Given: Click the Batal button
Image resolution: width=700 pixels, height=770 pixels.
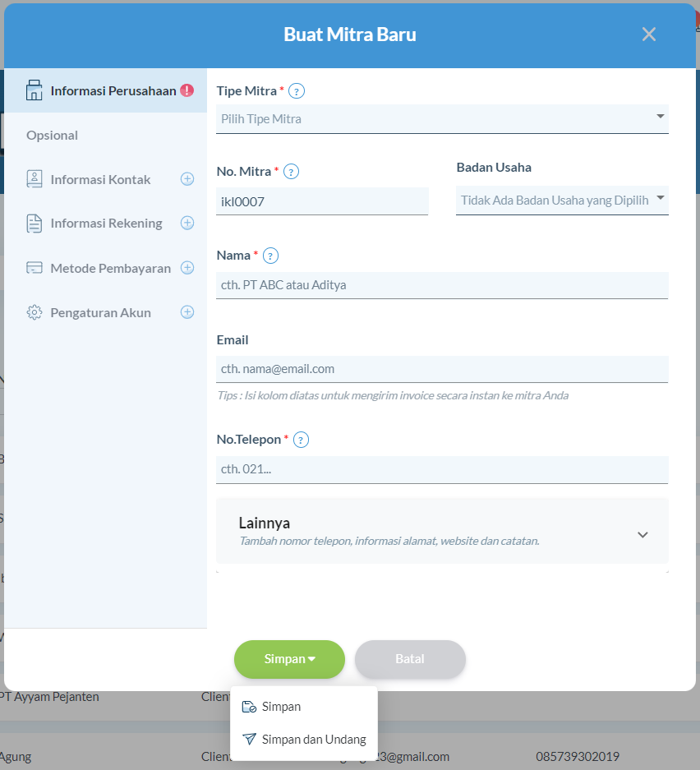Looking at the screenshot, I should click(x=410, y=659).
